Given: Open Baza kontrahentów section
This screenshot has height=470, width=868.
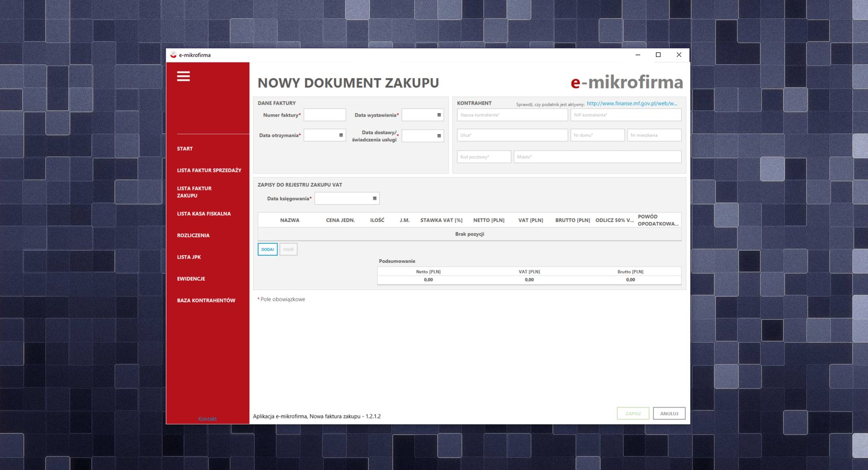Looking at the screenshot, I should click(206, 301).
